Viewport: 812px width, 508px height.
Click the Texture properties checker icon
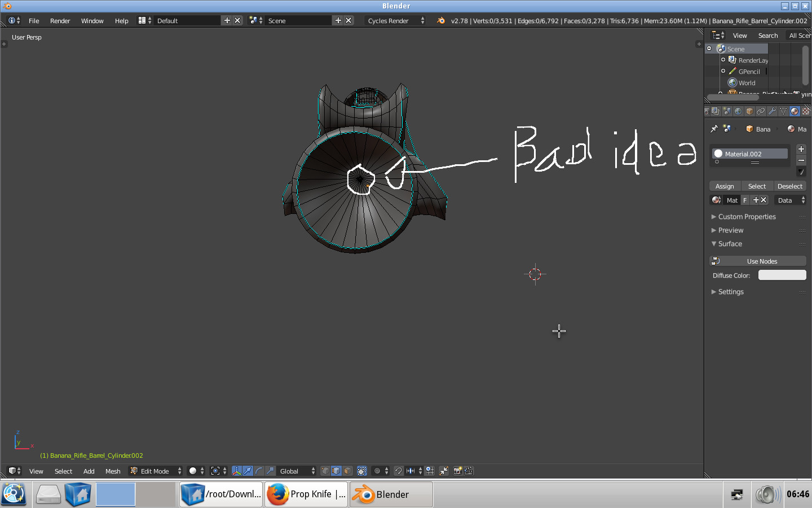[806, 111]
